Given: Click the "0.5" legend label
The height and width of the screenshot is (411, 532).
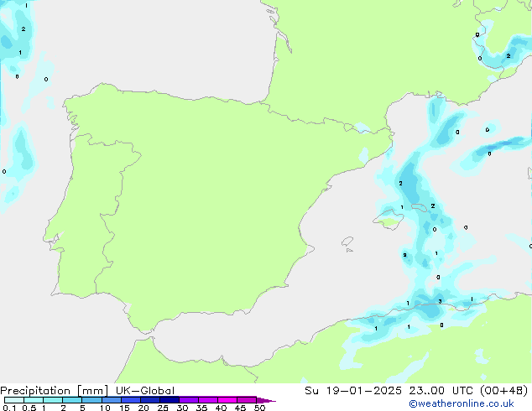Looking at the screenshot, I should coord(29,408).
